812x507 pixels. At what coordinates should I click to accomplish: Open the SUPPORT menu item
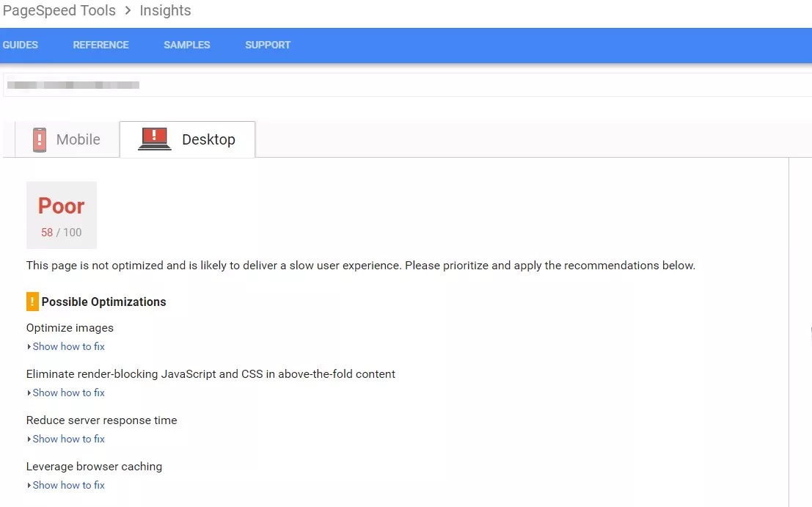pos(268,45)
